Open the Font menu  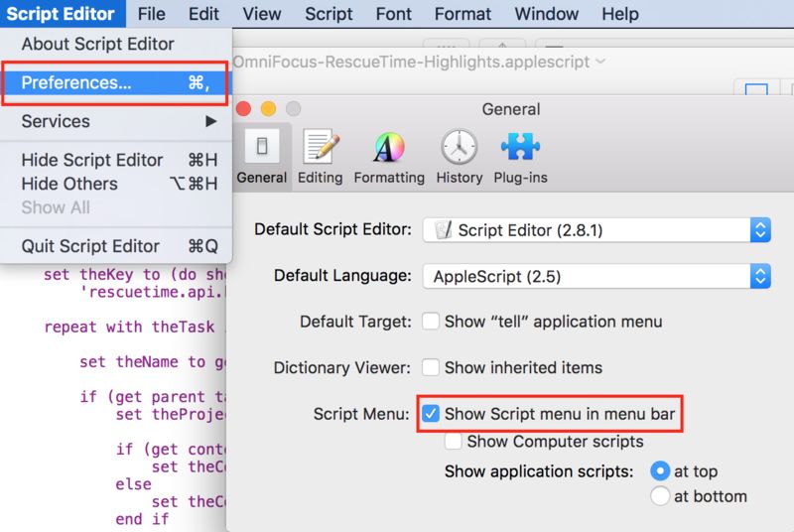393,14
